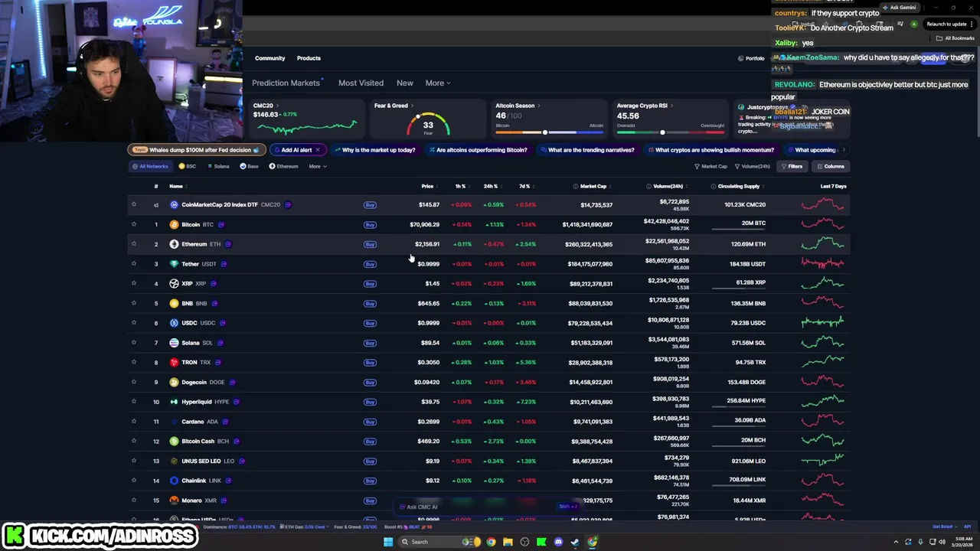Image resolution: width=980 pixels, height=551 pixels.
Task: Click the Tether coin logo icon
Action: coord(174,264)
